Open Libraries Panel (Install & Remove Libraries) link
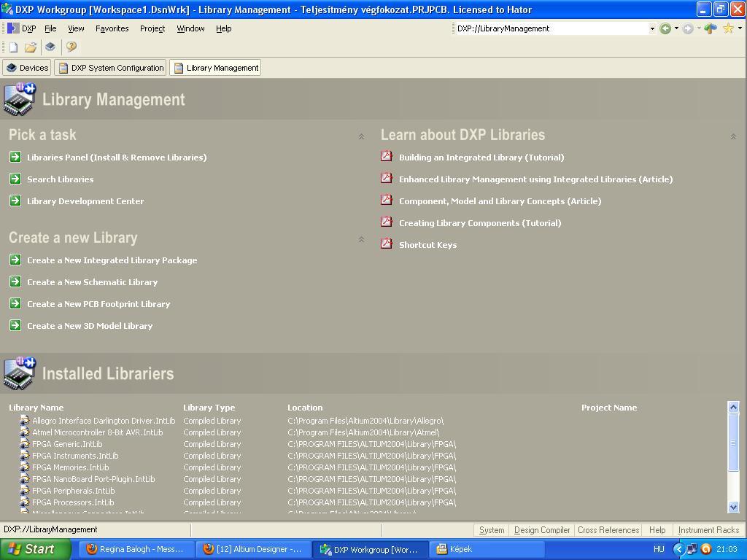 117,157
